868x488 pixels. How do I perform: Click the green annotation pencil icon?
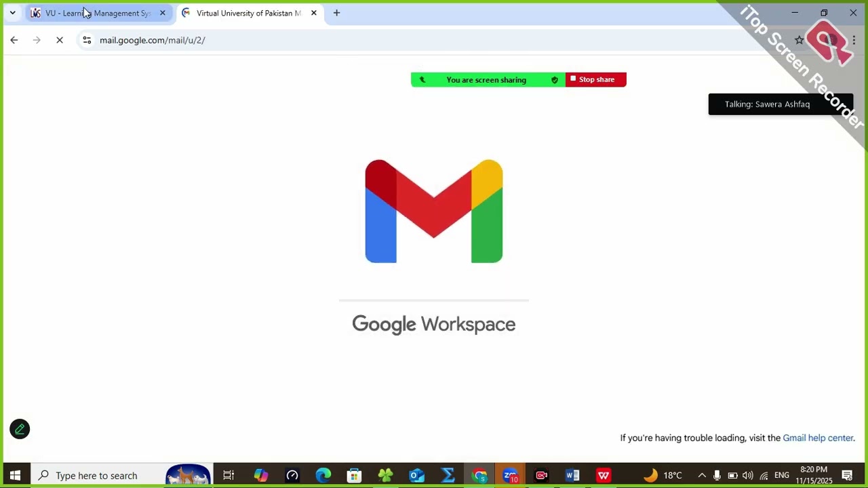tap(20, 429)
